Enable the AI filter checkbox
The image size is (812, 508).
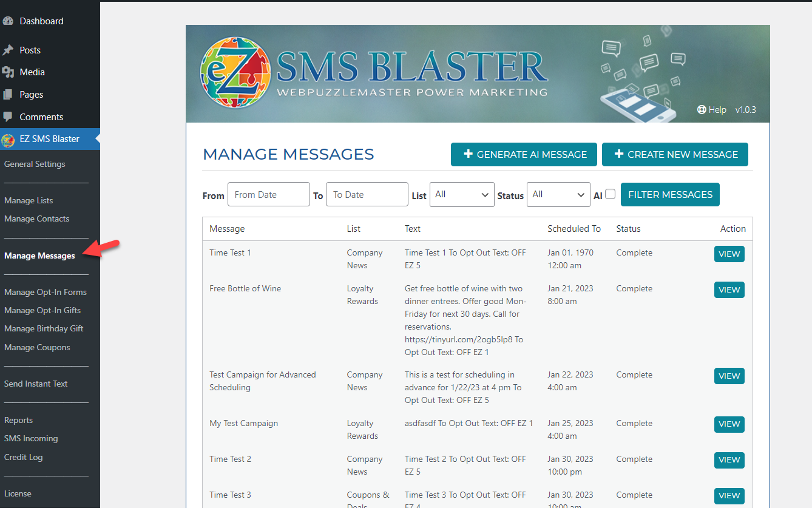point(611,194)
